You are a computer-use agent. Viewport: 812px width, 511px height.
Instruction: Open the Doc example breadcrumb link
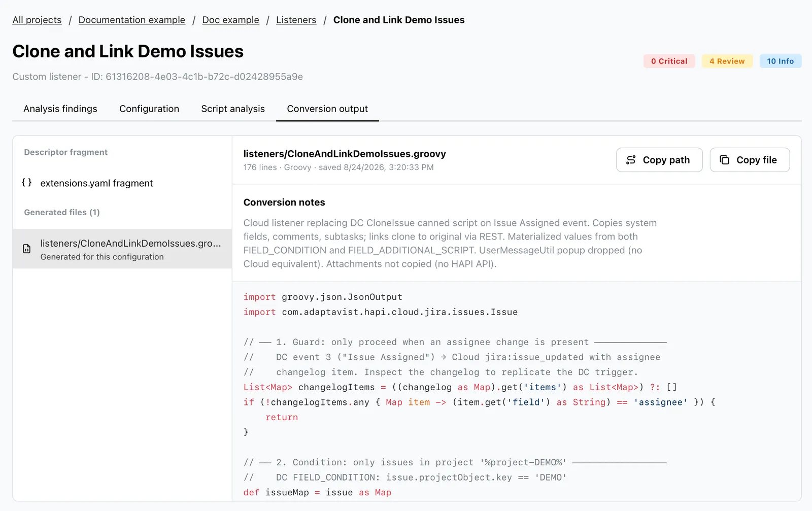coord(230,20)
